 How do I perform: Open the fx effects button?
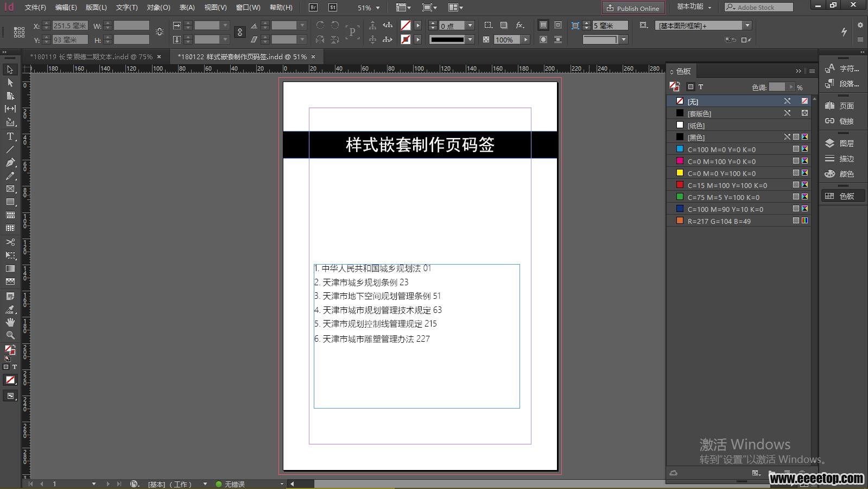(520, 25)
